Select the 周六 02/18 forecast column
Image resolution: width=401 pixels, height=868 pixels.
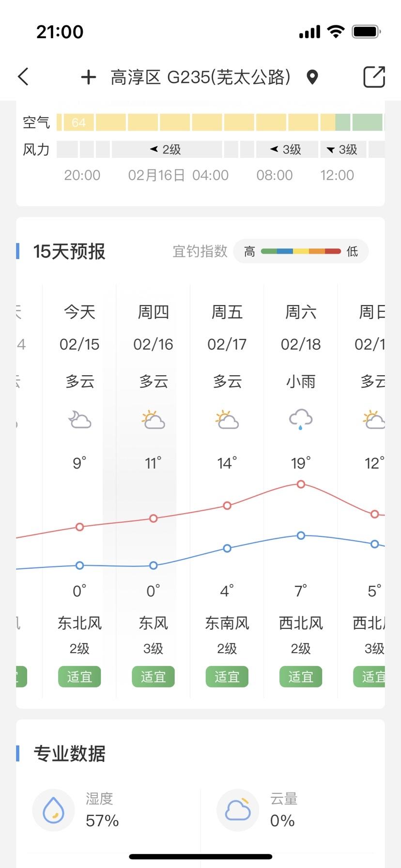coord(301,491)
